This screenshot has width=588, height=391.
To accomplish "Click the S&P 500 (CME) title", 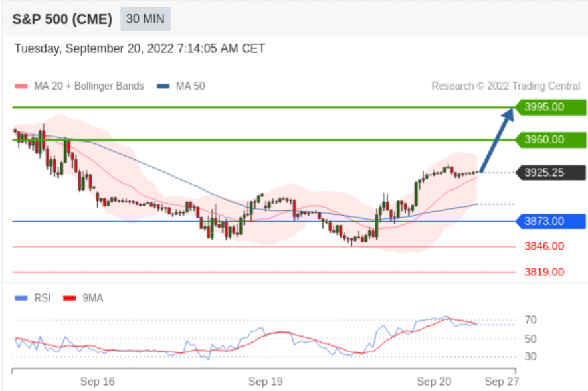I will pos(62,19).
